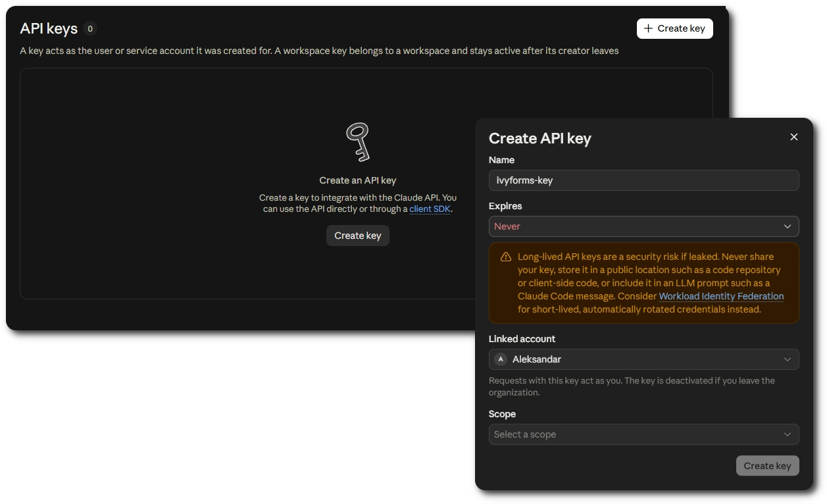The image size is (827, 504).
Task: Click the Scope field label
Action: [502, 414]
